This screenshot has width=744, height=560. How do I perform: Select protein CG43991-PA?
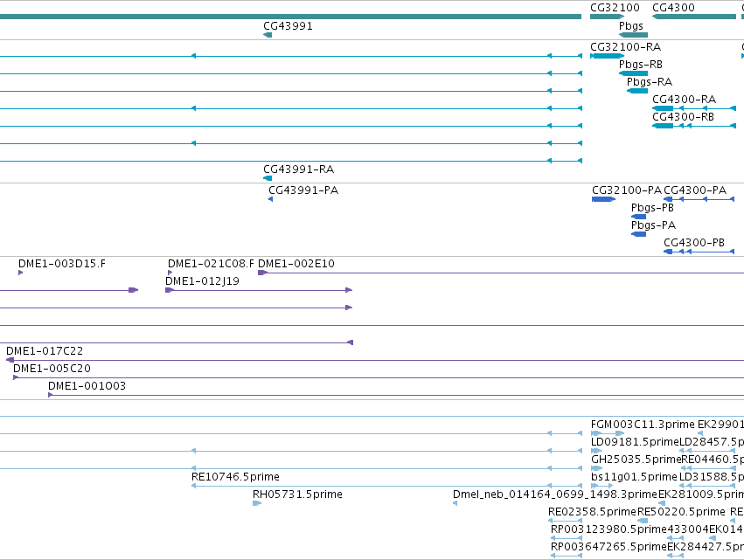(270, 199)
